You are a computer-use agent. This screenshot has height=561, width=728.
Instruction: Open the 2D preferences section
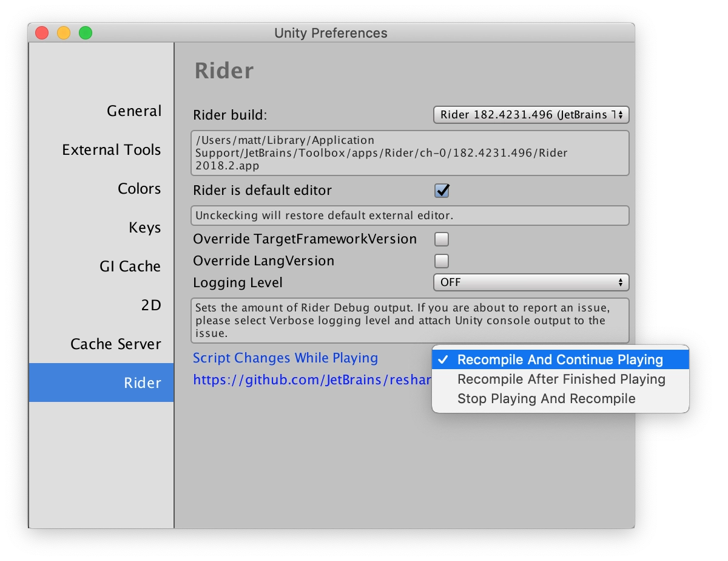point(101,305)
